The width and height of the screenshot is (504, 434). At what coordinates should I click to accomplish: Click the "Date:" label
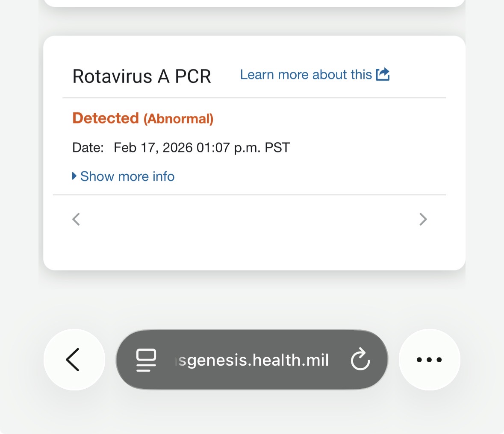click(x=88, y=148)
